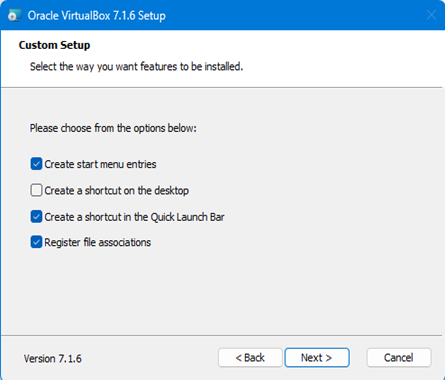
Task: Uncheck Create start menu entries
Action: [36, 164]
